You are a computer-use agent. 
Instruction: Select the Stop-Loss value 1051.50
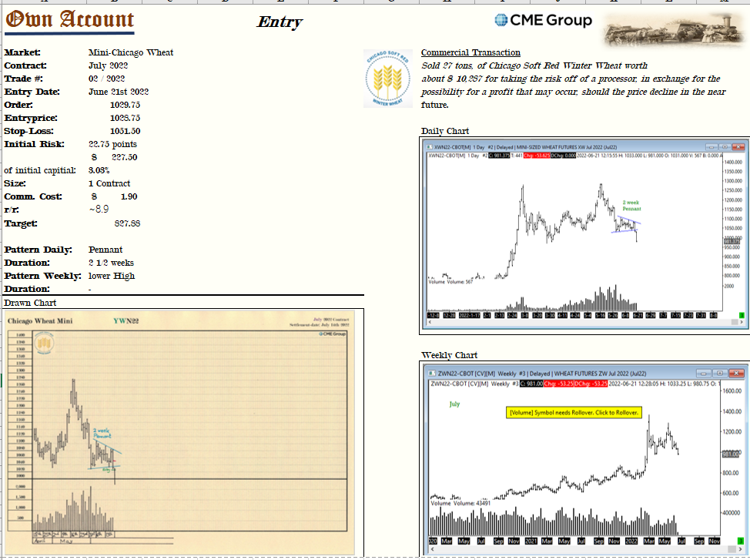click(125, 131)
